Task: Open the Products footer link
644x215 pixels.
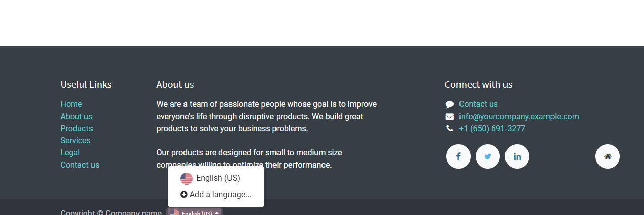Action: point(76,129)
